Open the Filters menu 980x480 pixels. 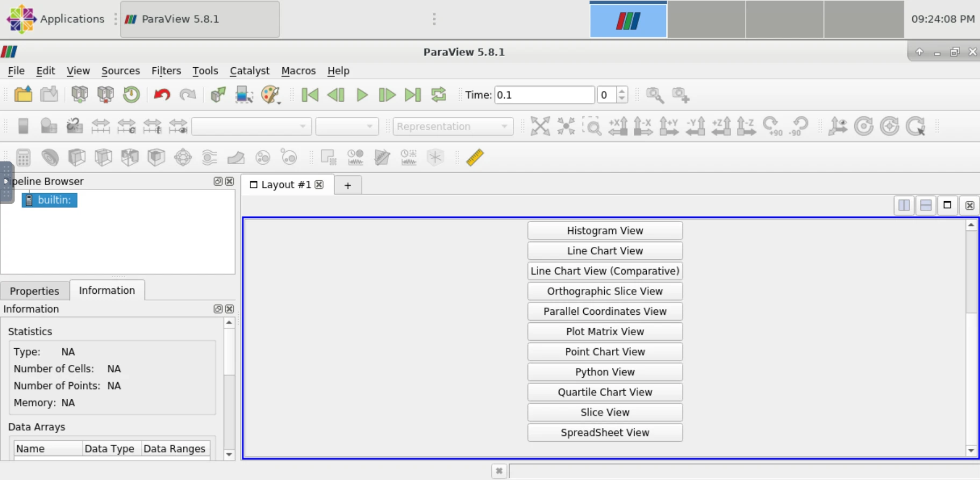(166, 70)
